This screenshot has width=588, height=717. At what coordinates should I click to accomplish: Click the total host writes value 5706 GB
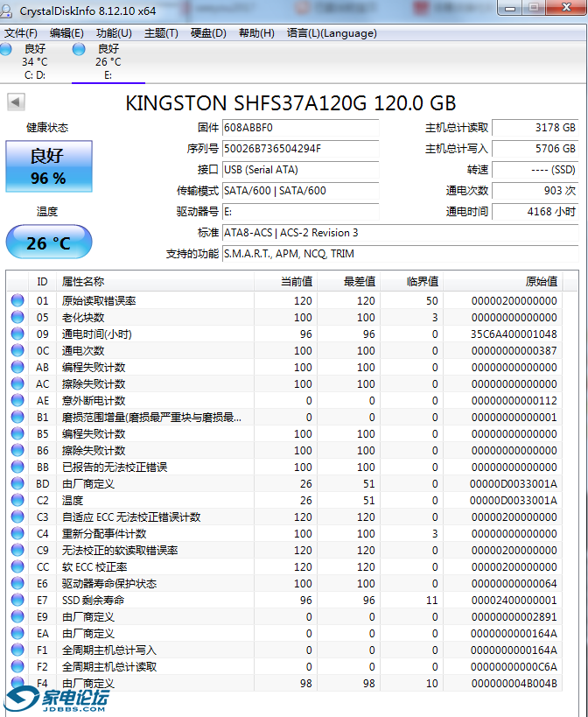point(535,149)
